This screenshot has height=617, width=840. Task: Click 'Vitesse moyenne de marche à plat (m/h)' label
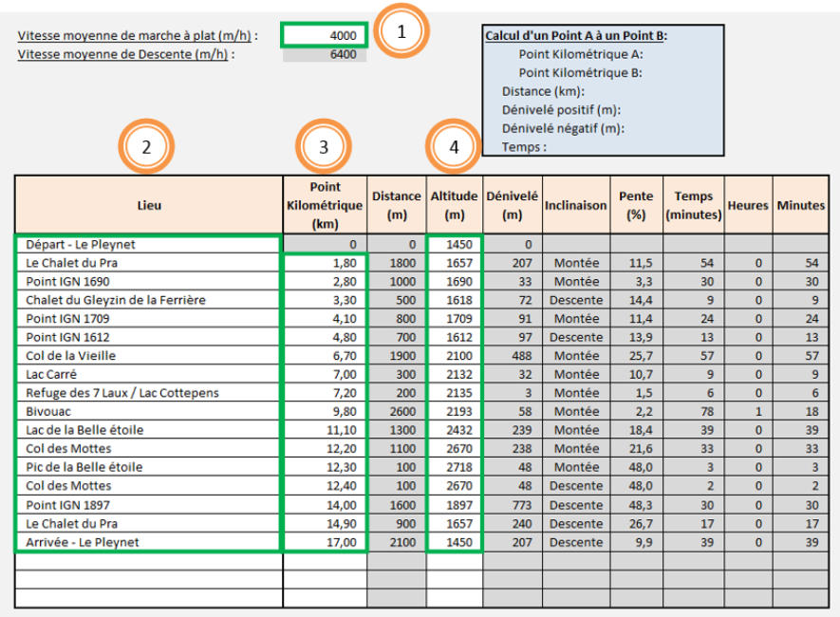tap(135, 35)
